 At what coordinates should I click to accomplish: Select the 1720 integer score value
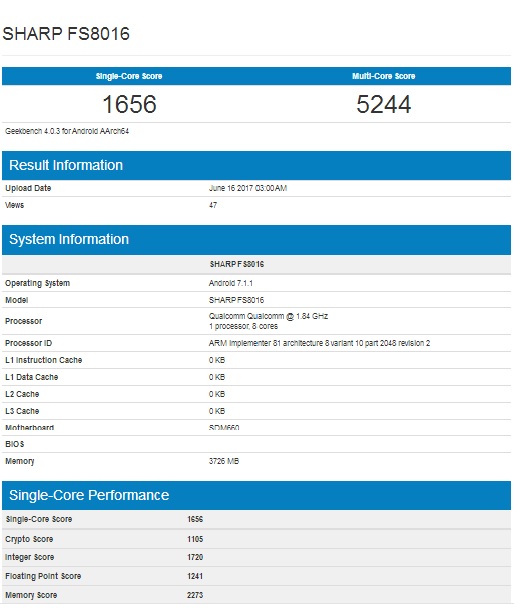[x=195, y=557]
